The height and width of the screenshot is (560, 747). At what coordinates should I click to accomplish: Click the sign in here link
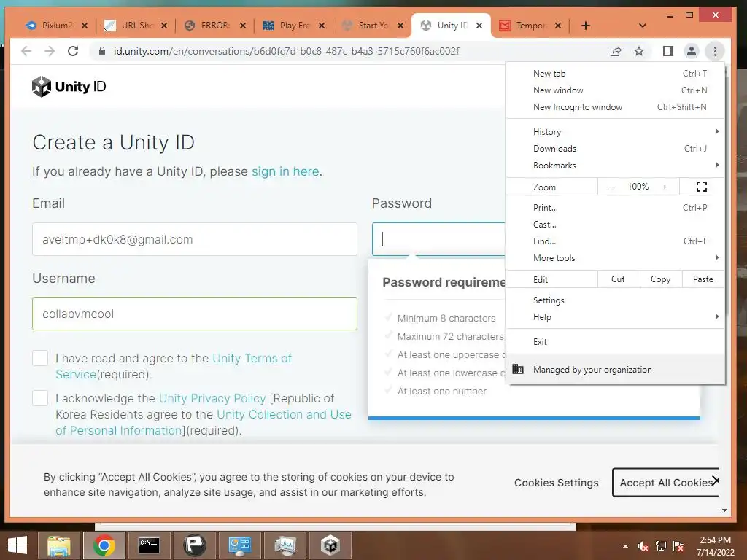pyautogui.click(x=285, y=171)
